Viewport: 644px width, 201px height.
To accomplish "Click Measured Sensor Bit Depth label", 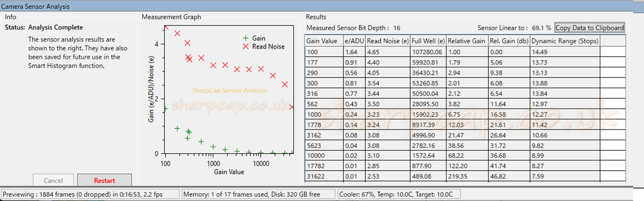I will pyautogui.click(x=347, y=28).
